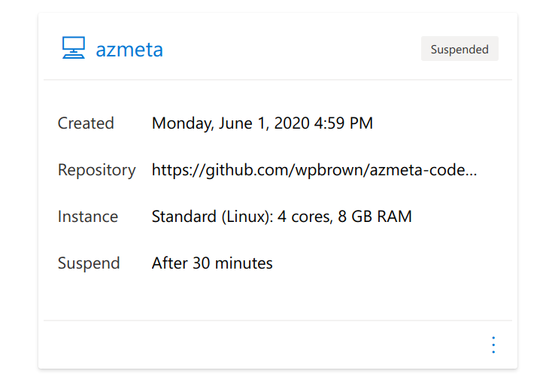
Task: Click the word 'minutes' in suspend setting
Action: (244, 263)
